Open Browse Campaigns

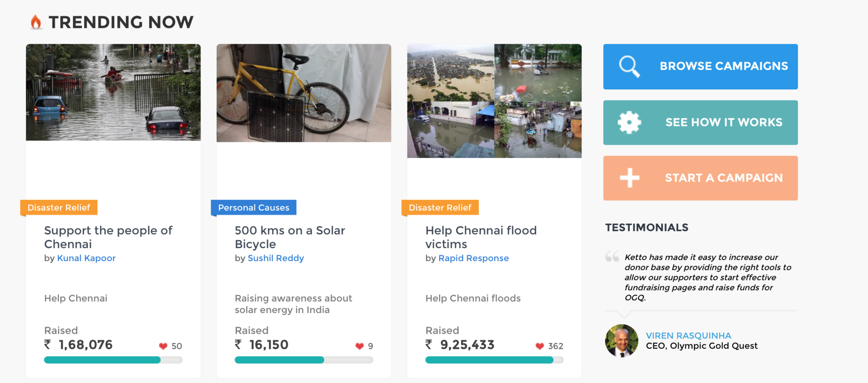[700, 66]
